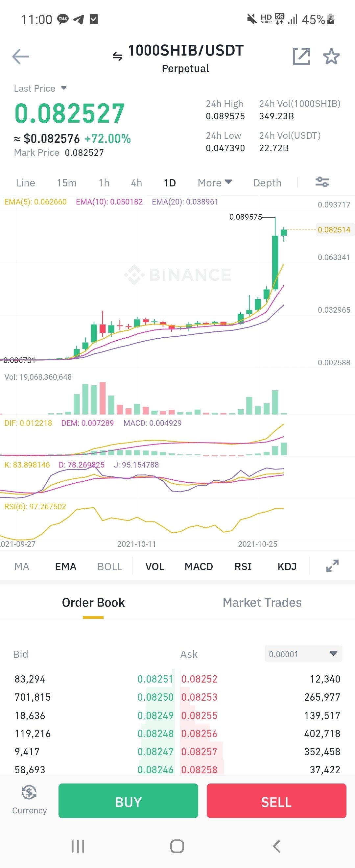The width and height of the screenshot is (355, 868).
Task: Enable the BOLL indicator
Action: point(109,567)
